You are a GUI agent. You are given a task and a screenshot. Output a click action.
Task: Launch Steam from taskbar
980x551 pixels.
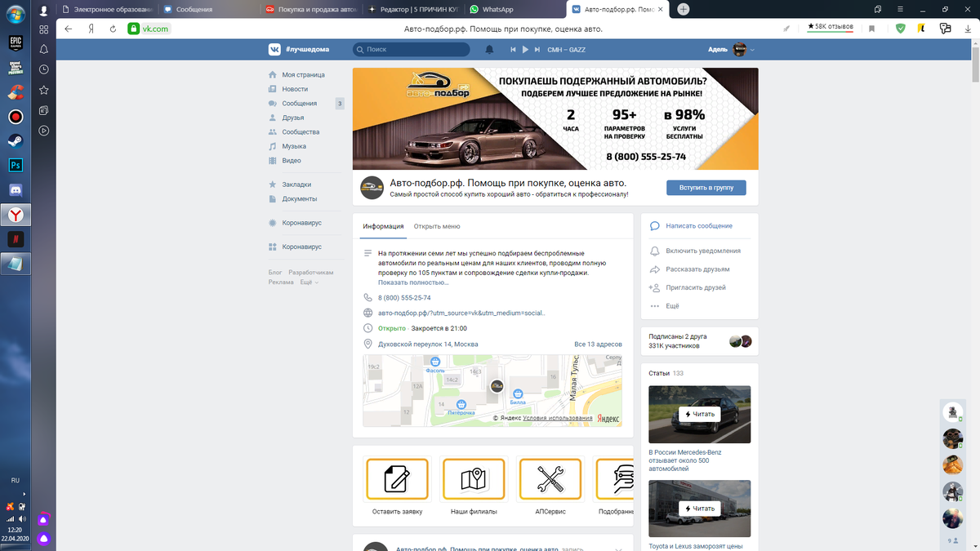click(x=16, y=140)
